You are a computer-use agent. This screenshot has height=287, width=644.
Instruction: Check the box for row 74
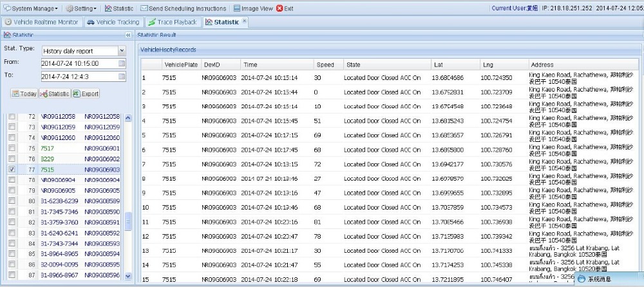pyautogui.click(x=12, y=138)
